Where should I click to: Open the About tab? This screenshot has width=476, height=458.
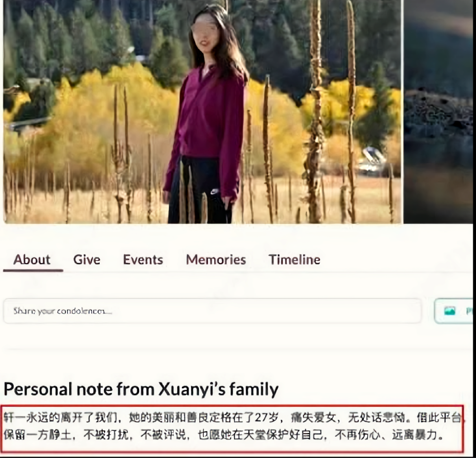coord(32,260)
